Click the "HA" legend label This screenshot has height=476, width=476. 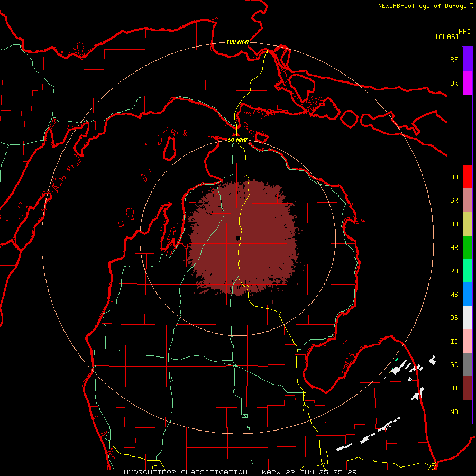click(454, 177)
